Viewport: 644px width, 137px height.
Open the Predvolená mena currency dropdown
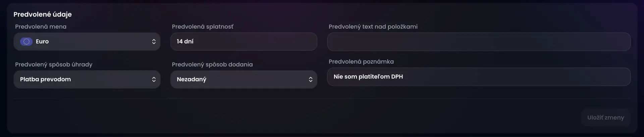click(87, 41)
